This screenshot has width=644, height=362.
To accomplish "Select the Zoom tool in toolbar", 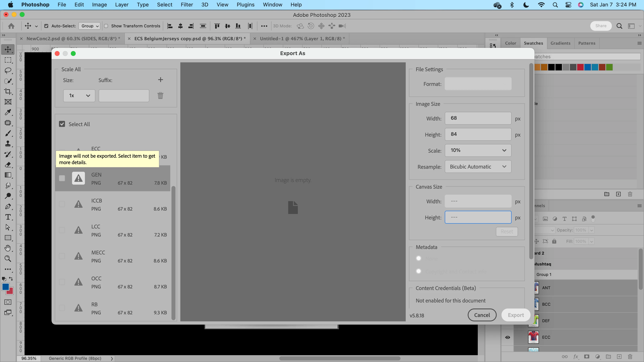I will 8,259.
